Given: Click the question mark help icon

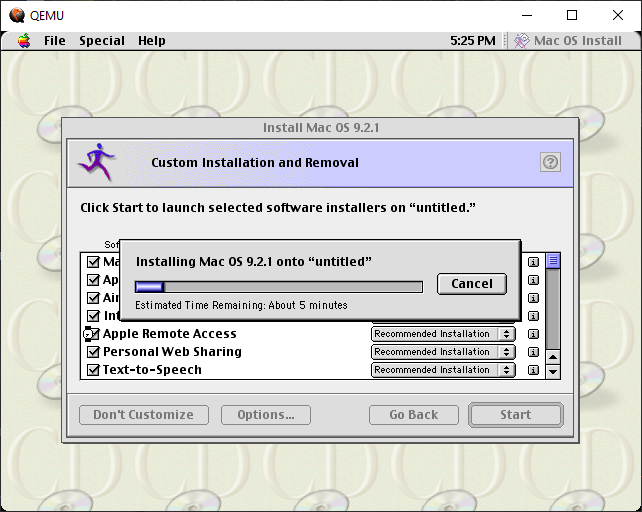Looking at the screenshot, I should click(550, 162).
